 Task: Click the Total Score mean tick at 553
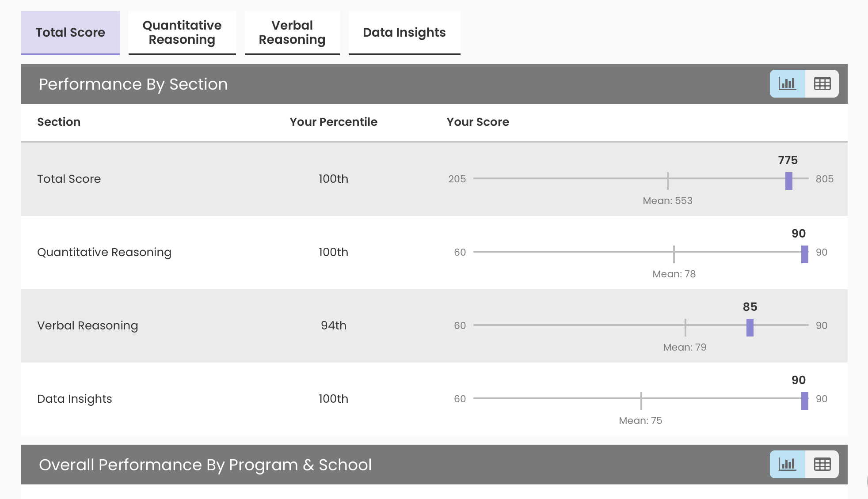click(667, 181)
